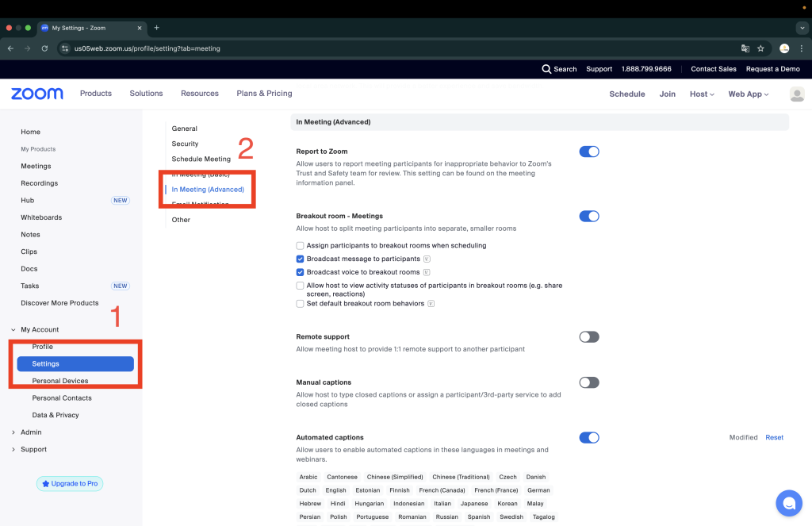Screen dimensions: 812x526
Task: Click the ZOOM logo
Action: coord(36,94)
